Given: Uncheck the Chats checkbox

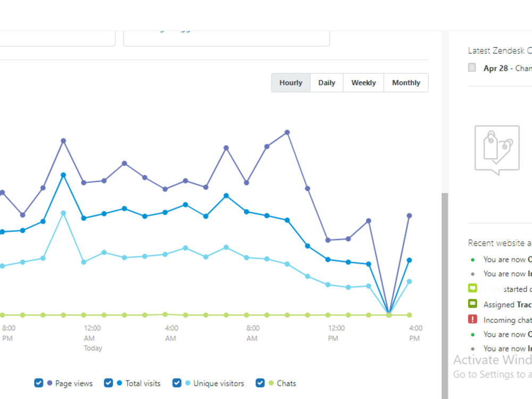Looking at the screenshot, I should (260, 383).
